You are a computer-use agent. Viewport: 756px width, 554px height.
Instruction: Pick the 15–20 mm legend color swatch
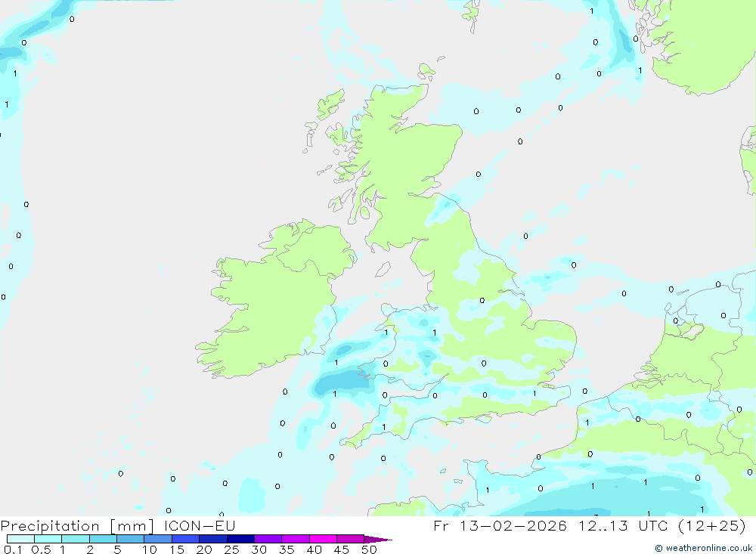click(186, 539)
